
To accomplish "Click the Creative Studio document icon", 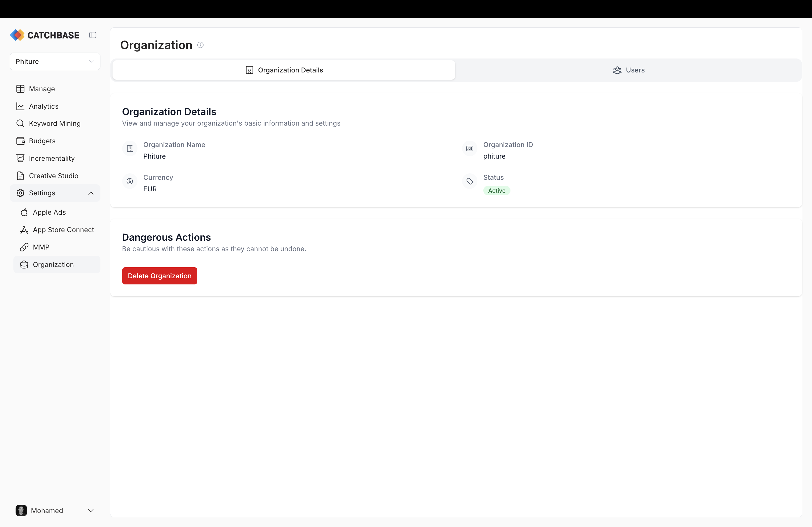I will [20, 175].
